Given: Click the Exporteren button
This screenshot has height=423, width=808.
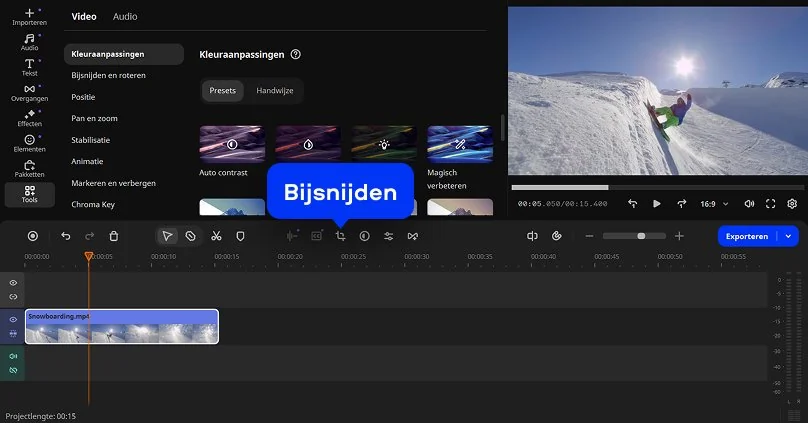Looking at the screenshot, I should point(747,236).
